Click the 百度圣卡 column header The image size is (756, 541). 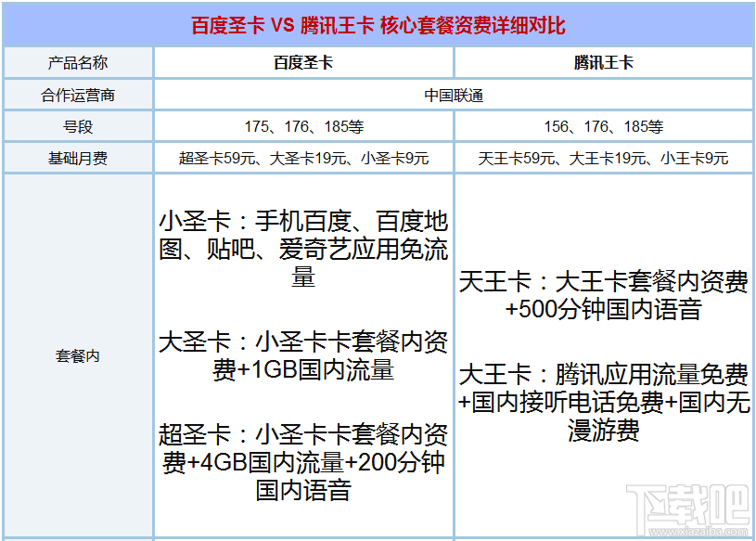tap(304, 61)
